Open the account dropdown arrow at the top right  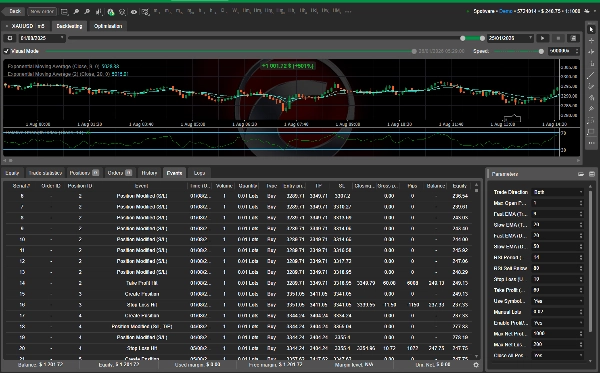595,11
